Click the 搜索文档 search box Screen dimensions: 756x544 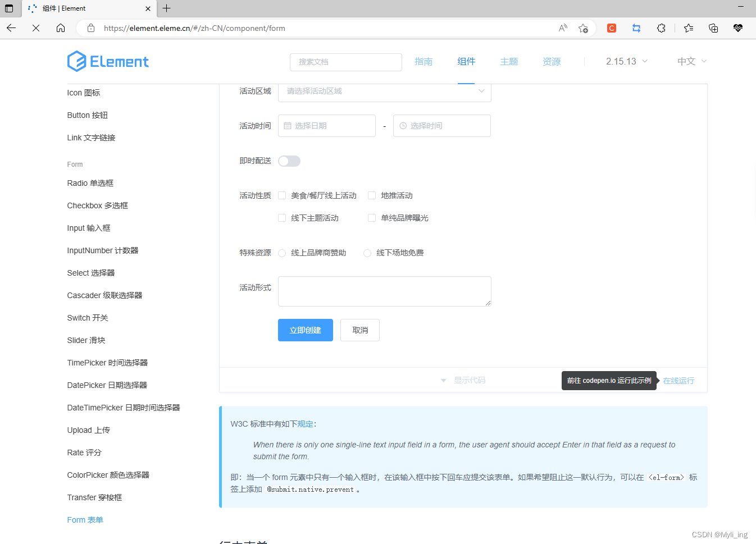(x=346, y=62)
